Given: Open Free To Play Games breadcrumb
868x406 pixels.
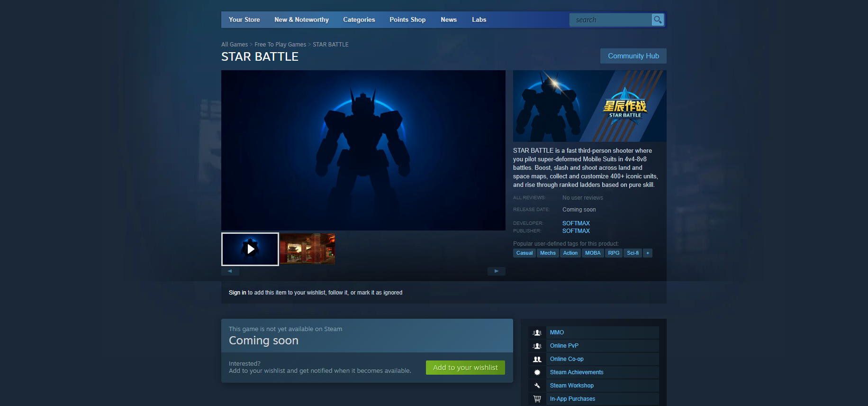Looking at the screenshot, I should point(280,45).
